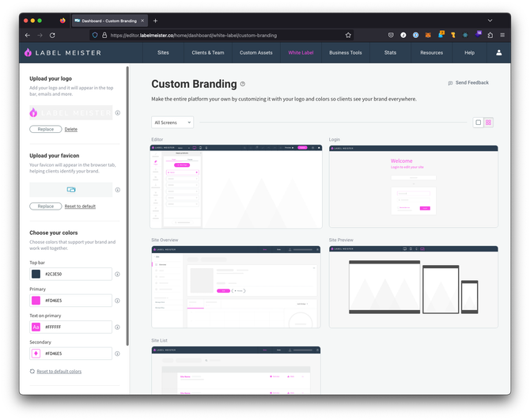Open Firefox hamburger menu

coord(502,35)
